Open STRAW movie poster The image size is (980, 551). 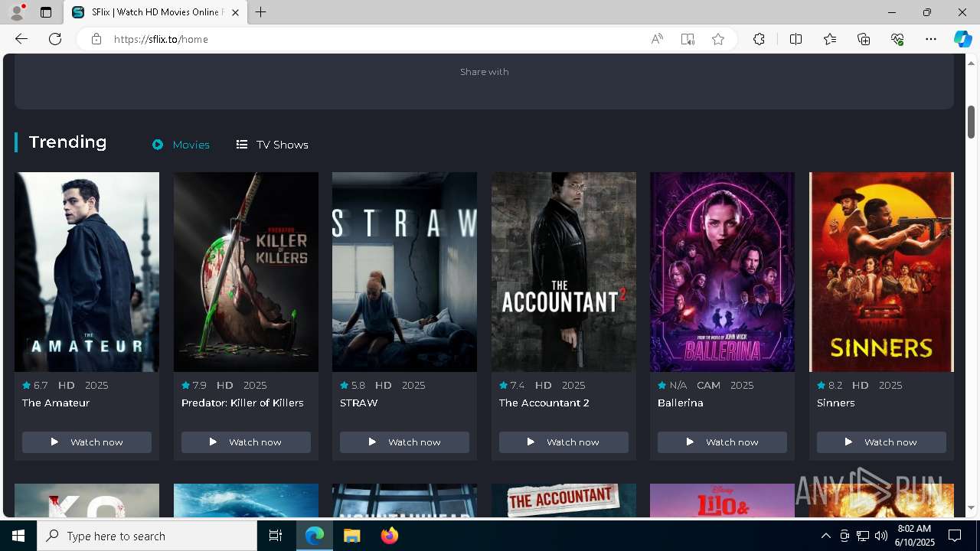coord(404,272)
